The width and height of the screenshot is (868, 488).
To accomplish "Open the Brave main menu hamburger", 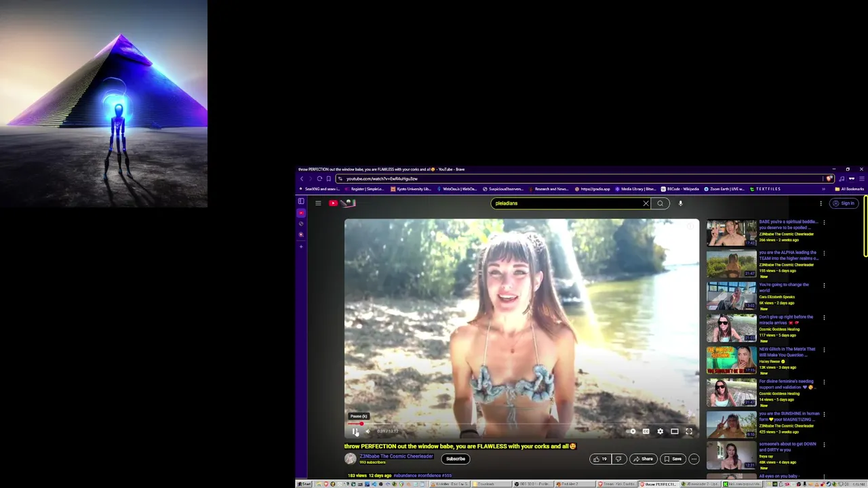I will pyautogui.click(x=861, y=179).
